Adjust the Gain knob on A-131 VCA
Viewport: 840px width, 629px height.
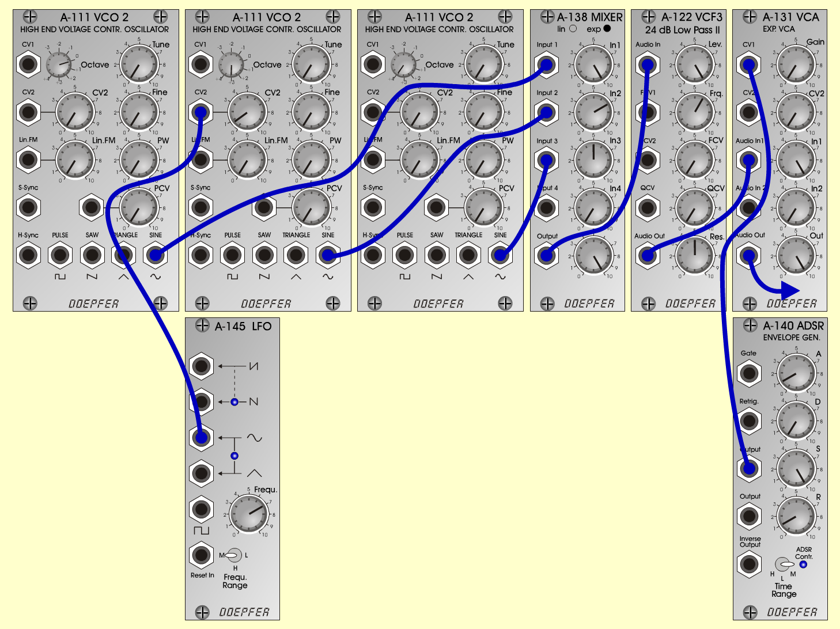[x=796, y=65]
